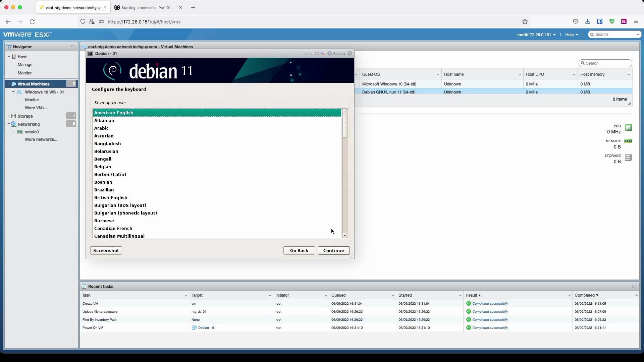The height and width of the screenshot is (362, 644).
Task: Reload the ESXi page
Action: [x=32, y=22]
